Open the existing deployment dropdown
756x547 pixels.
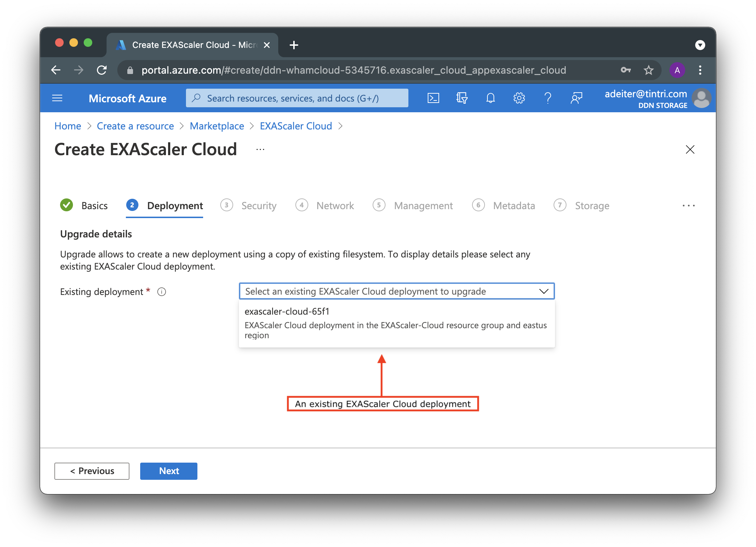click(x=397, y=291)
